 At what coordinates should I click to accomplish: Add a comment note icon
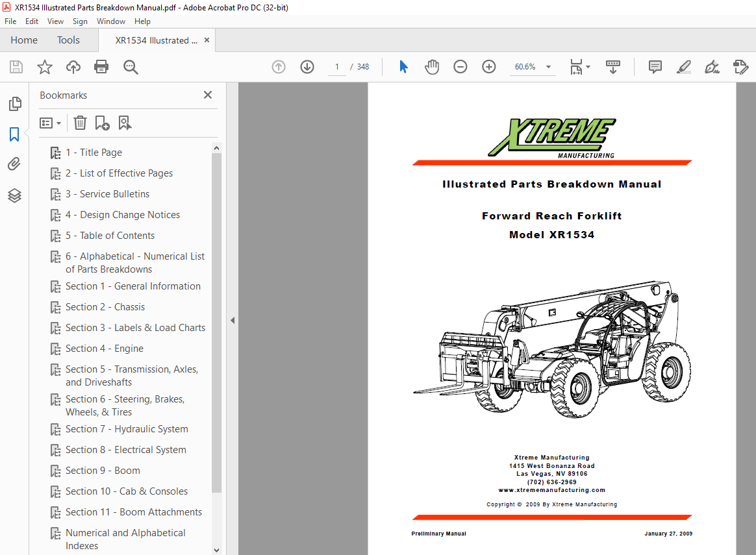655,66
